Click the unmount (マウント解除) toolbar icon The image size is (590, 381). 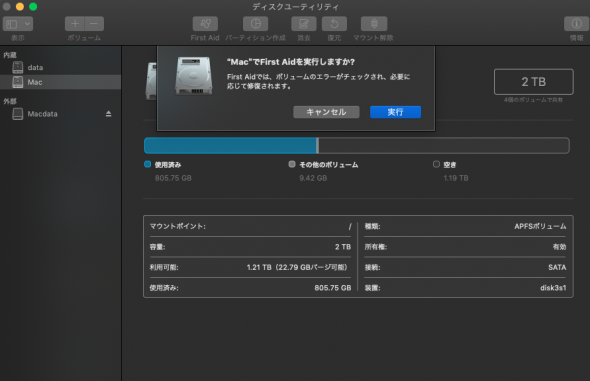[374, 24]
